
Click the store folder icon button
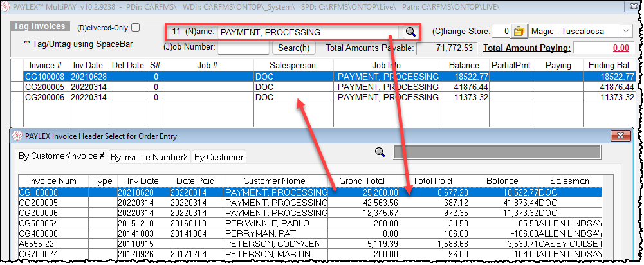click(519, 32)
